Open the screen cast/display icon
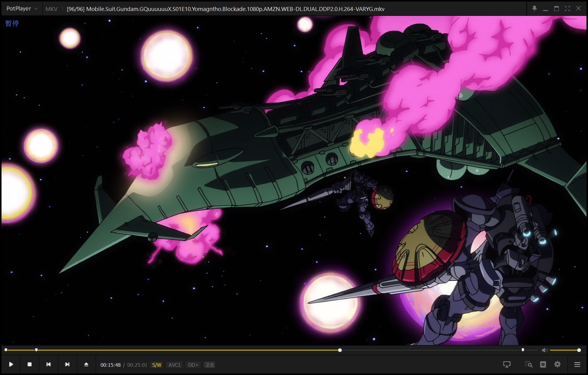Viewport: 588px width, 375px height. coord(507,364)
